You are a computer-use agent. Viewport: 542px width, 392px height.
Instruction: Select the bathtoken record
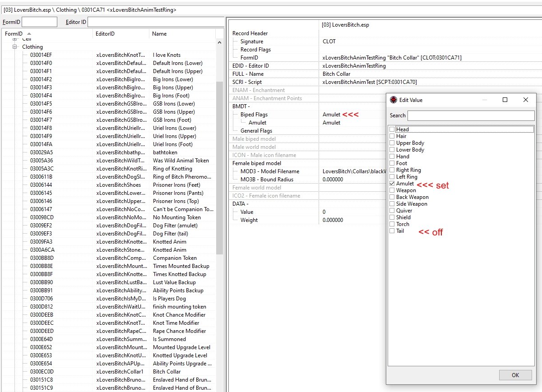click(108, 152)
